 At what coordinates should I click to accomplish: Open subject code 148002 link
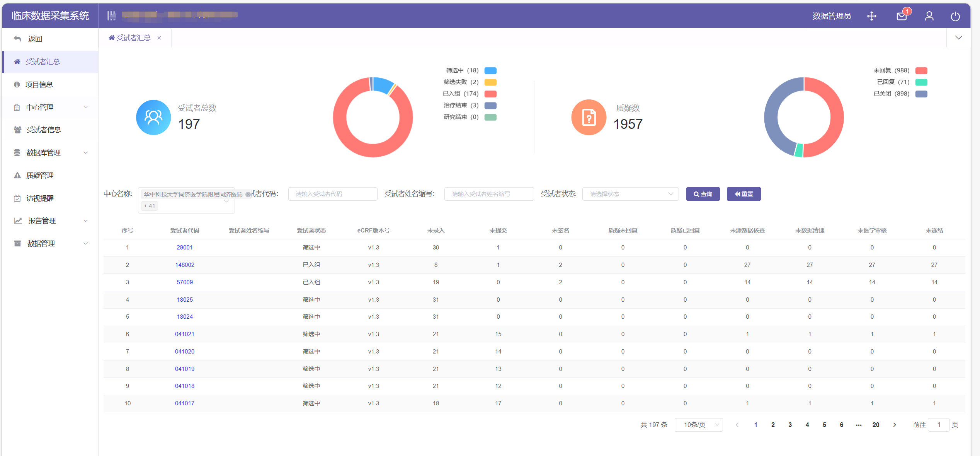(x=185, y=265)
